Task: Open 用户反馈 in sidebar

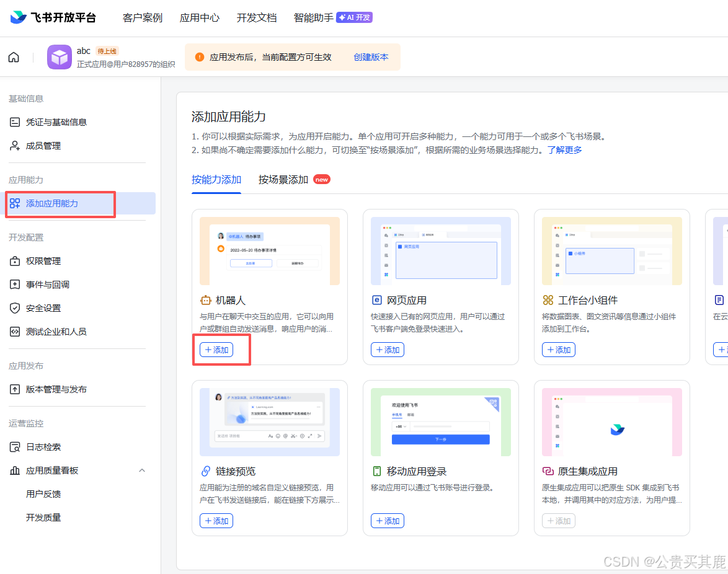Action: 43,494
